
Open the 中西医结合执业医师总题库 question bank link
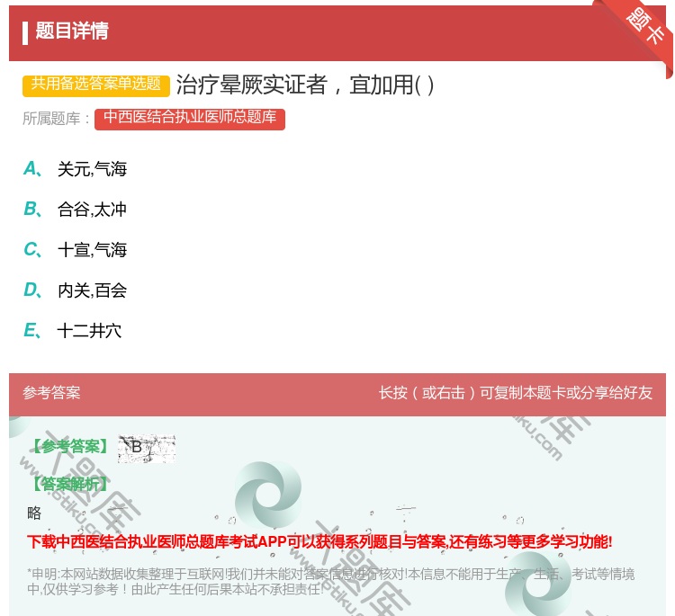pos(190,118)
